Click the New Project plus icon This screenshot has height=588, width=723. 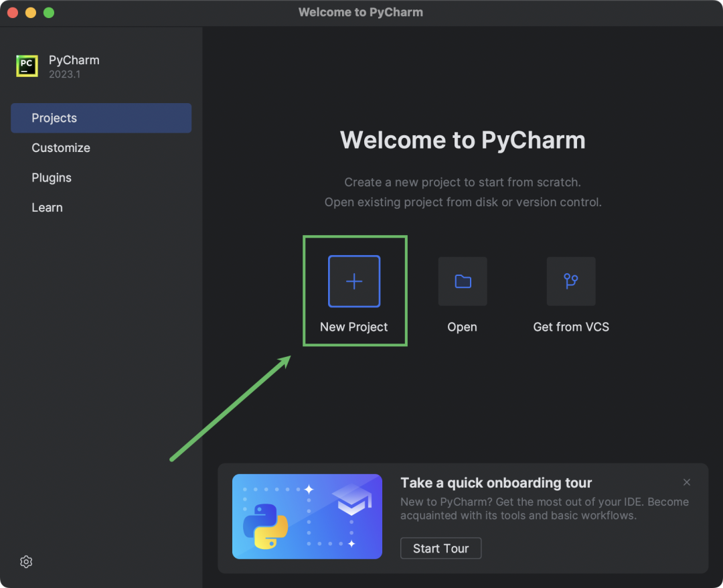[354, 281]
